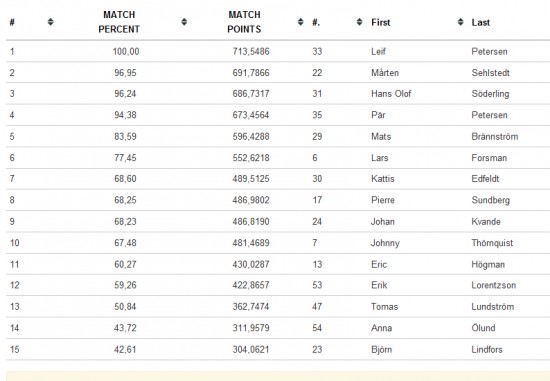The height and width of the screenshot is (381, 550).
Task: Sort by competitor number #. arrows
Action: click(x=359, y=22)
